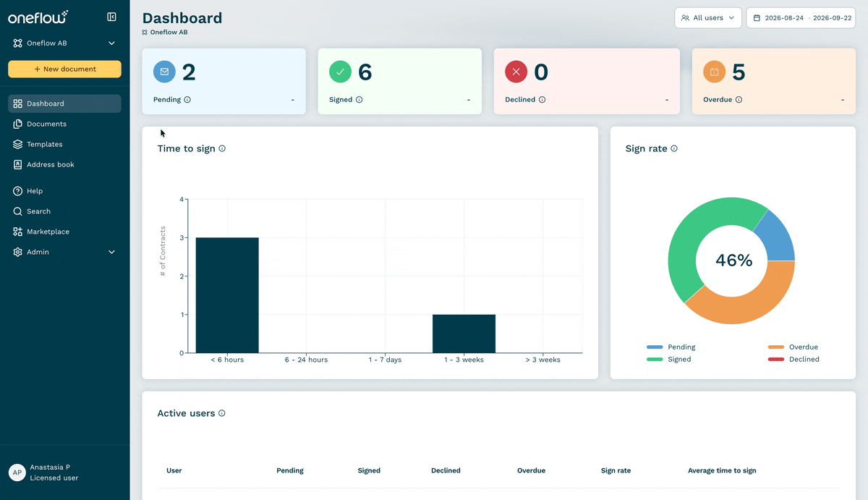Click the workspace icon under Dashboard title

pos(145,33)
